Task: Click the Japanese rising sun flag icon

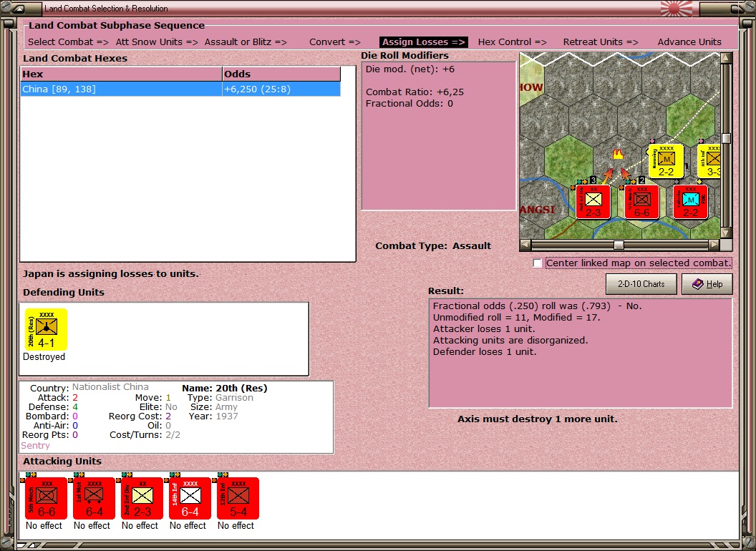Action: coord(676,8)
